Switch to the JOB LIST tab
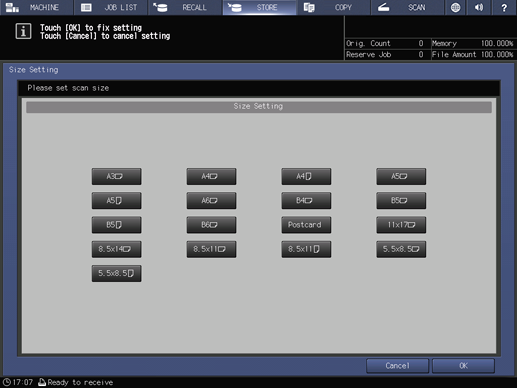The width and height of the screenshot is (517, 388). [111, 7]
